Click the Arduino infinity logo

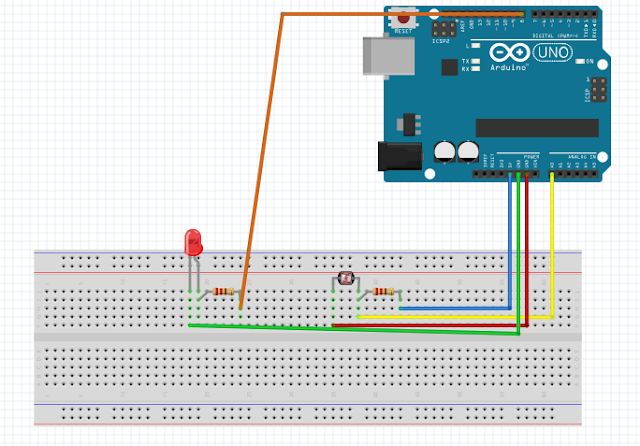click(509, 53)
